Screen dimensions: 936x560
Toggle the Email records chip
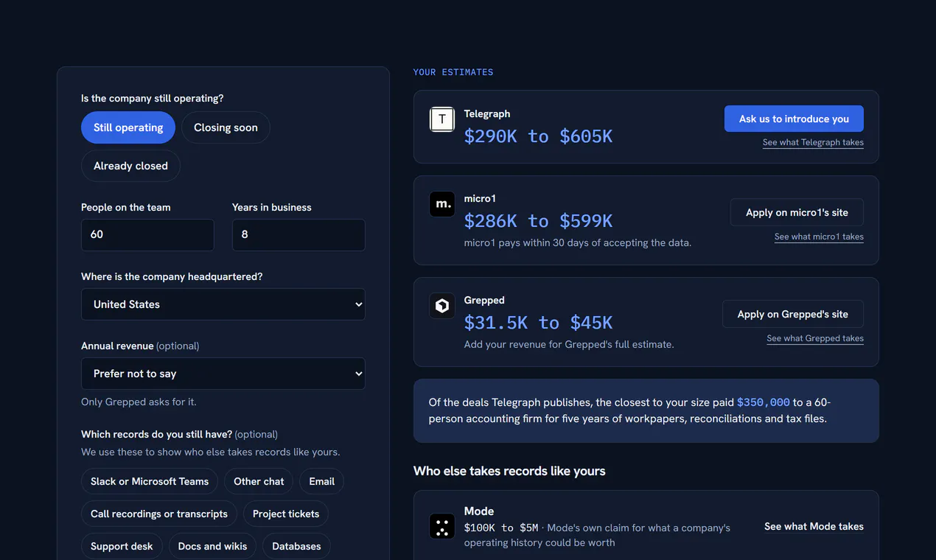[321, 481]
